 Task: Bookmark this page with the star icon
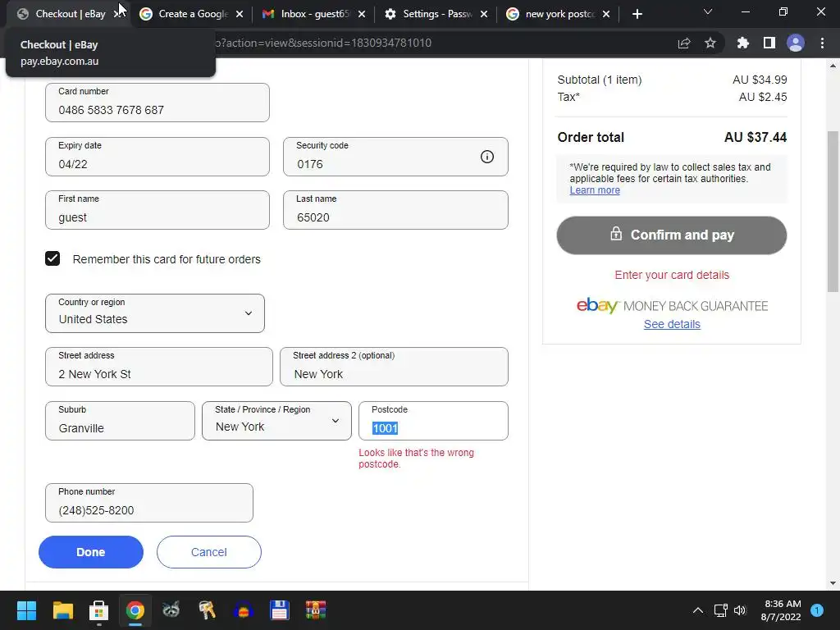pyautogui.click(x=710, y=43)
